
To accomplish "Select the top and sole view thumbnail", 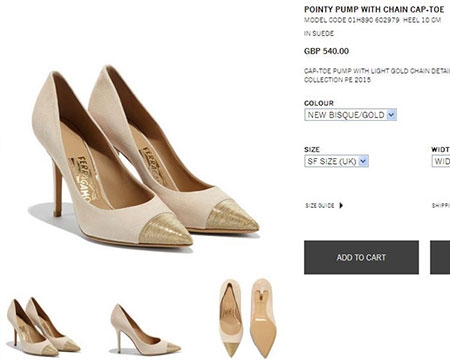I will pyautogui.click(x=248, y=319).
